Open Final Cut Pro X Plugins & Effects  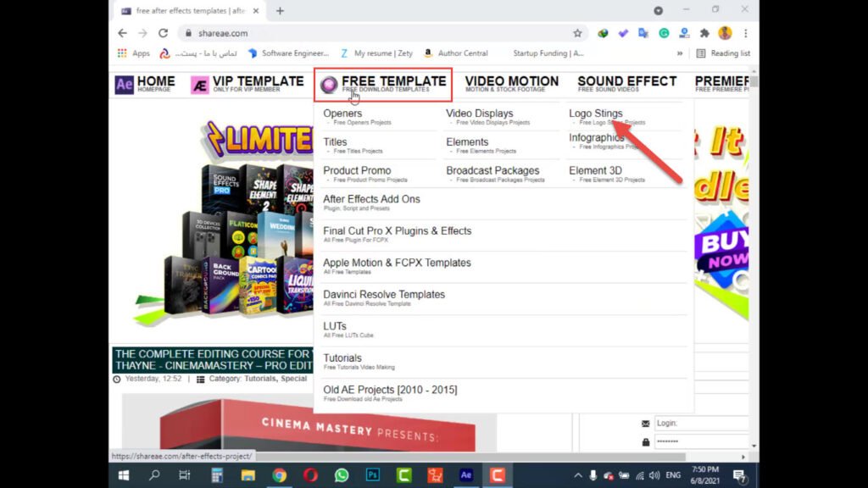[398, 231]
